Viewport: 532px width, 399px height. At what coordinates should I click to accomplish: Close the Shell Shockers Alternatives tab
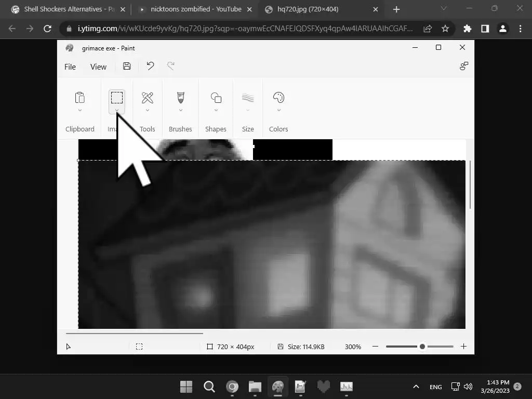(x=123, y=9)
